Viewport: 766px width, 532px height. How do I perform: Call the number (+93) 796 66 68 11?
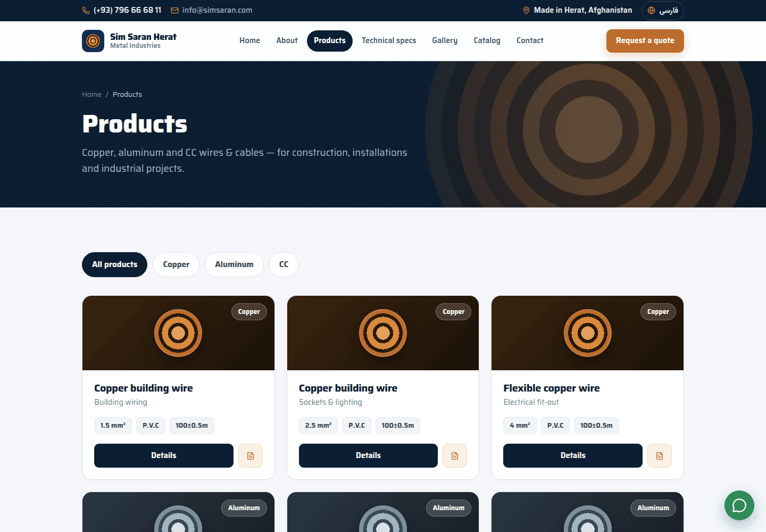coord(128,10)
